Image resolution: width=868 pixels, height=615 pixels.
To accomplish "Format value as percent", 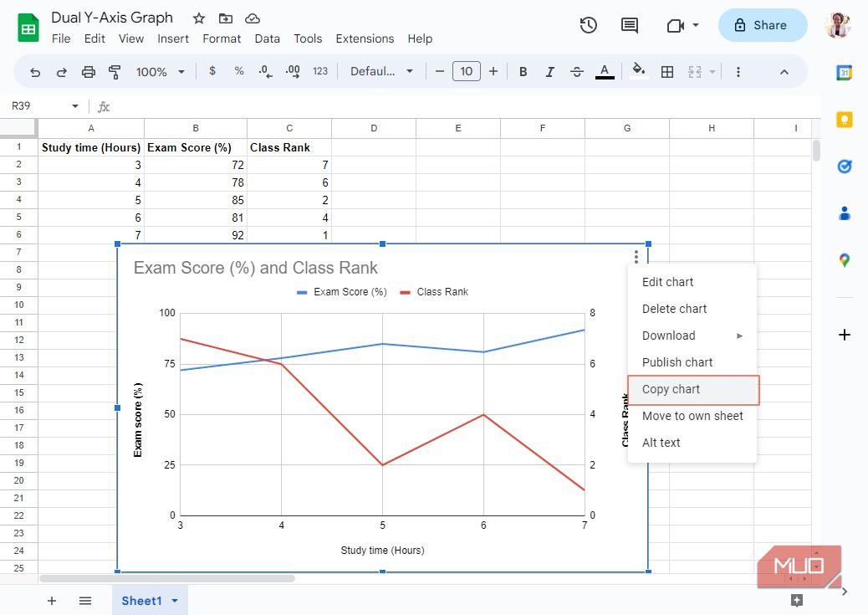I will coord(239,71).
